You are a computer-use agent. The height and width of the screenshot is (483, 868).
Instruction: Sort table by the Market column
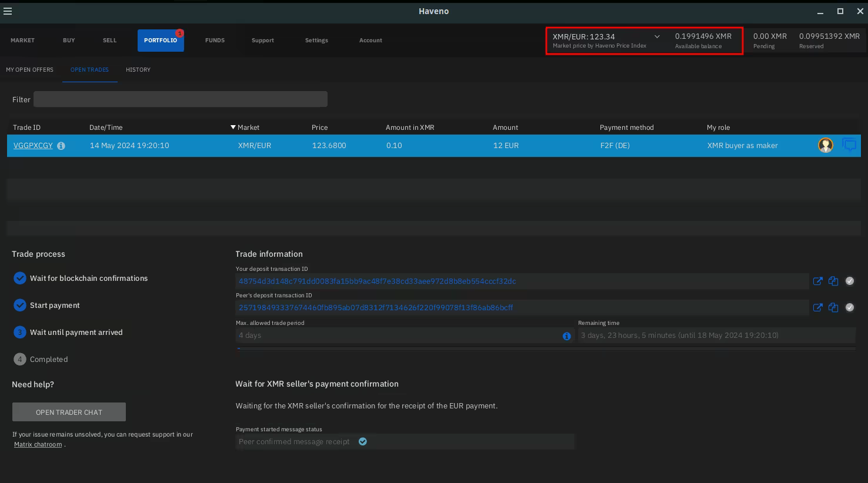click(x=248, y=128)
